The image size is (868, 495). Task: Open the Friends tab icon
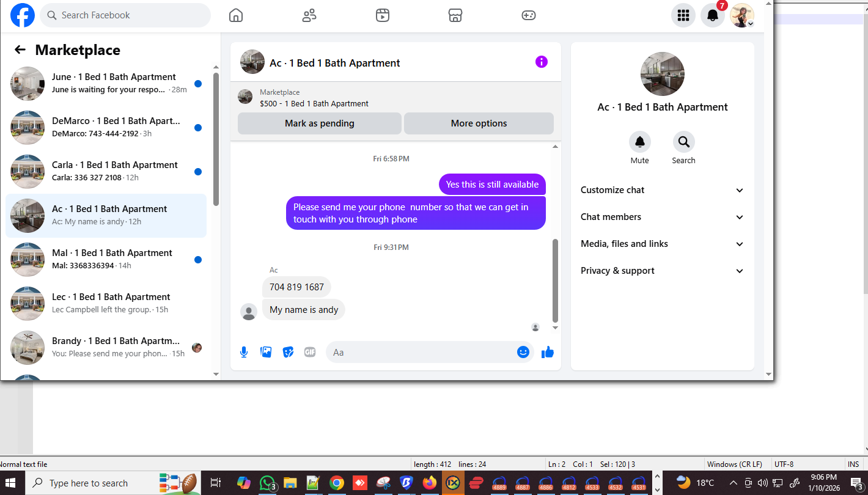point(309,15)
